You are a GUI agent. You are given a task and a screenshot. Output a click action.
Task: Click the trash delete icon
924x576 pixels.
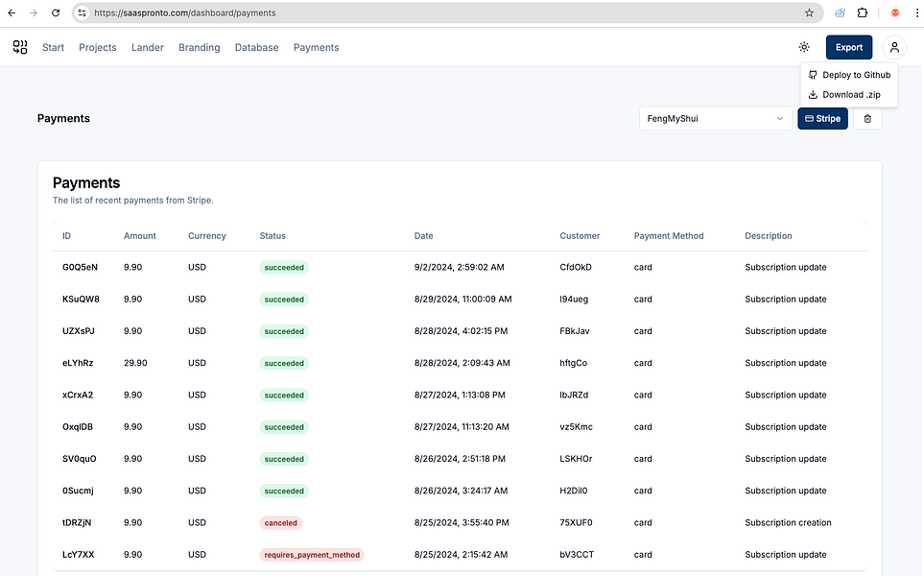(867, 119)
